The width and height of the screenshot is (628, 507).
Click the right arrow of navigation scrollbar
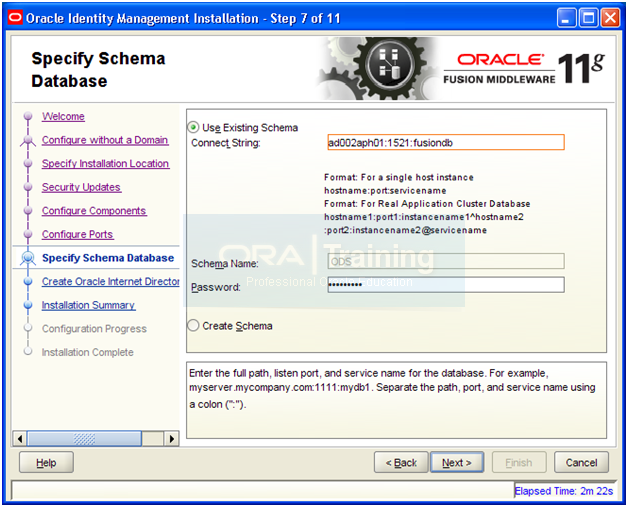(x=172, y=439)
